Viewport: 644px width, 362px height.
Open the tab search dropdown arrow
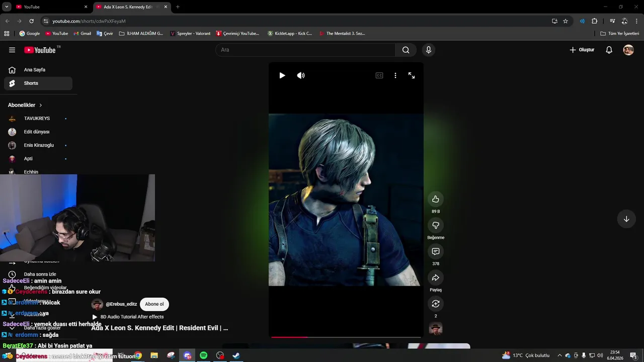point(7,7)
